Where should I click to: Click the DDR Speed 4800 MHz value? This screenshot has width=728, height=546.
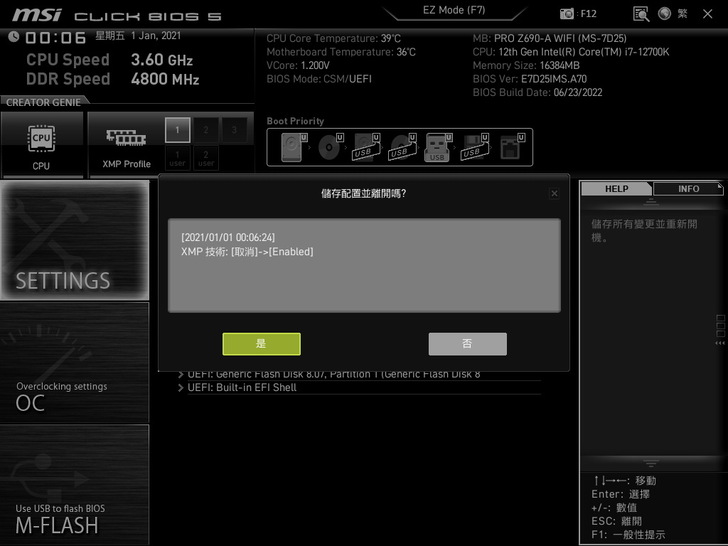point(165,79)
